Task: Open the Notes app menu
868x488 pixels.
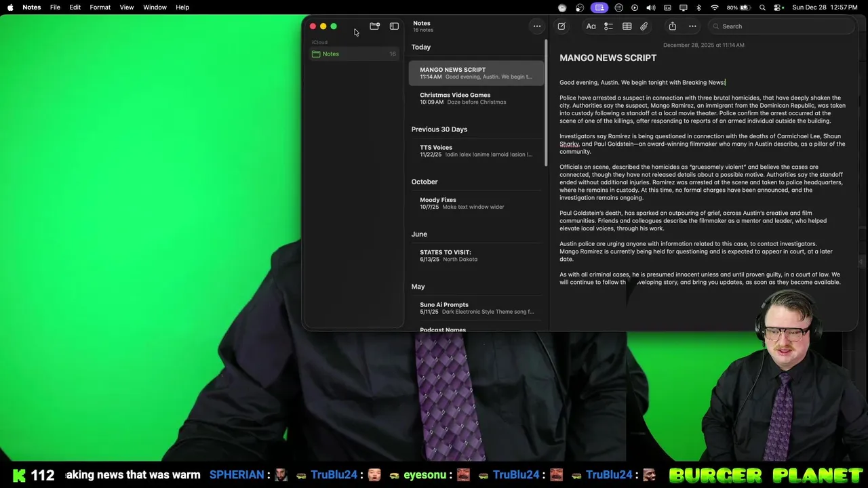Action: click(32, 7)
